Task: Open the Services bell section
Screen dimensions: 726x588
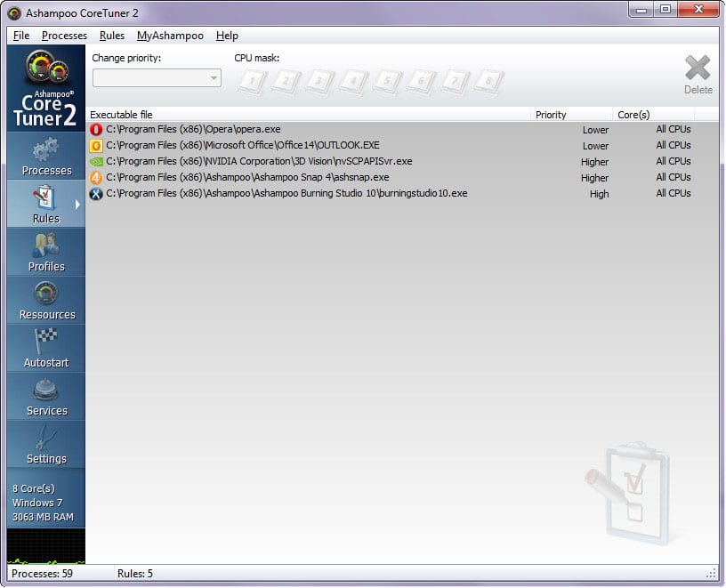Action: tap(46, 397)
